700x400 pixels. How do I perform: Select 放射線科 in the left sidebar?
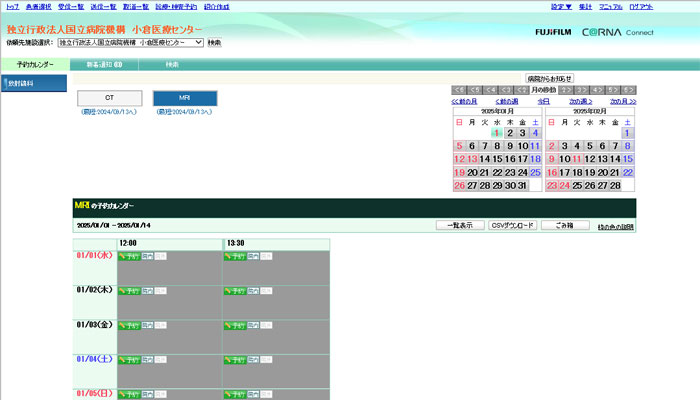pyautogui.click(x=34, y=83)
